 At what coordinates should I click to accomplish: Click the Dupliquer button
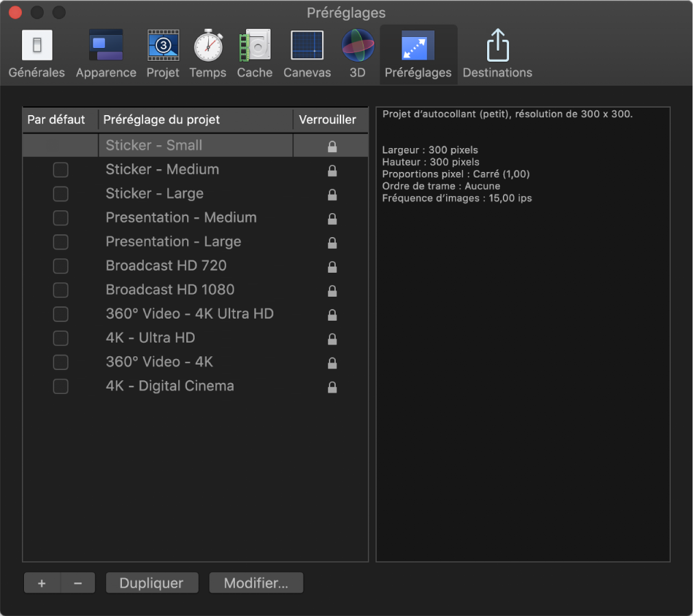coord(151,583)
